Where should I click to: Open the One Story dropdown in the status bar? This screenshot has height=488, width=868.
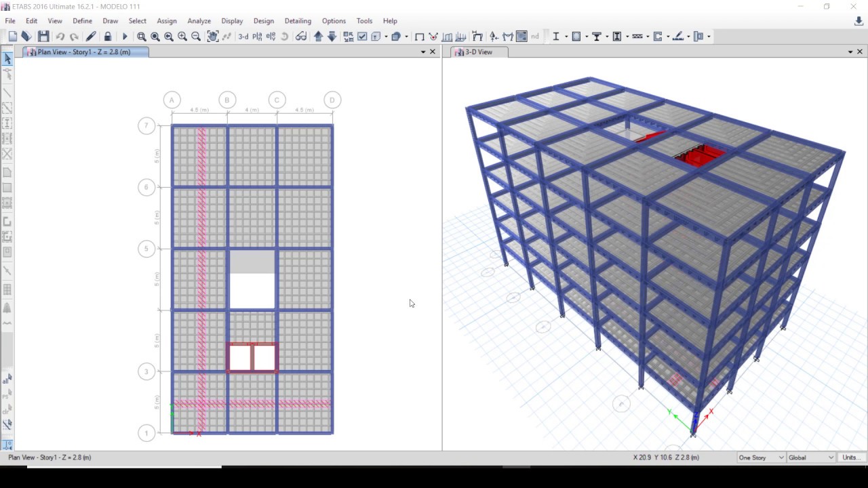tap(761, 457)
